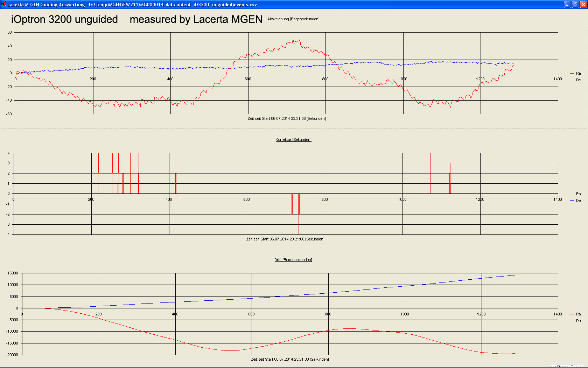This screenshot has height=368, width=588.
Task: Click the time axis label under Korrektur chart
Action: 285,239
